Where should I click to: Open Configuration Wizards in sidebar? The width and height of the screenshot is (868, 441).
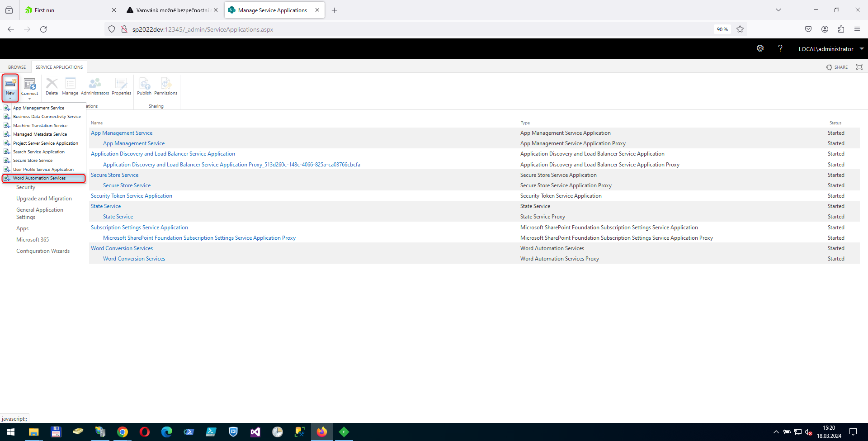pyautogui.click(x=43, y=251)
